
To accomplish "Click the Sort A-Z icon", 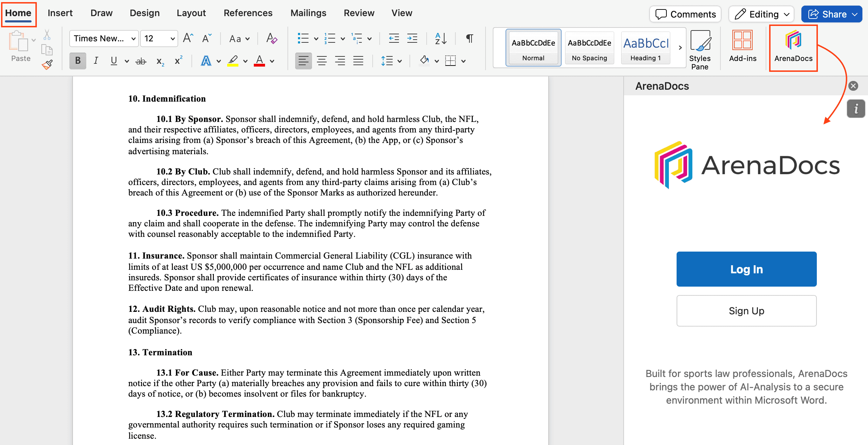I will pyautogui.click(x=441, y=39).
